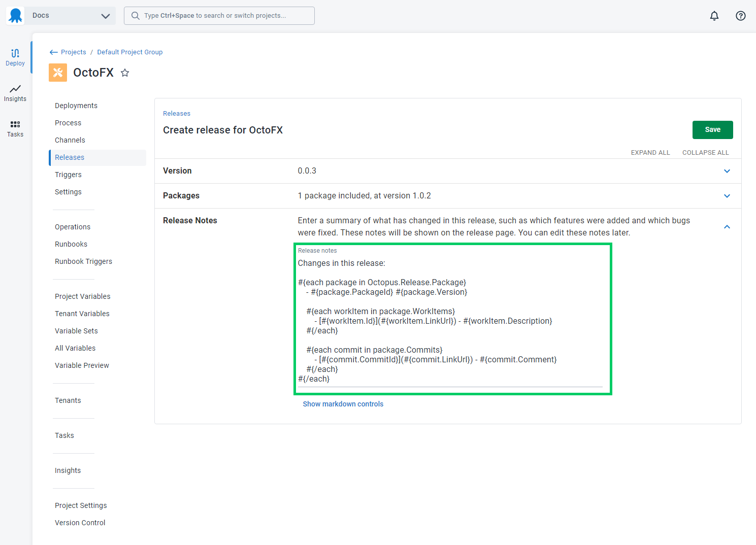Click the Packages row label
Screen dimensions: 756x545
tap(181, 196)
